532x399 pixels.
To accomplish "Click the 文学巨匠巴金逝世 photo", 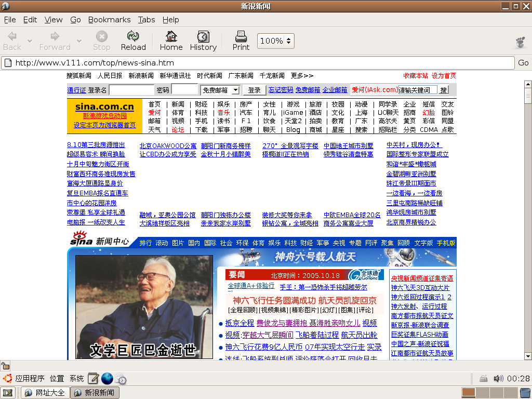I will [x=144, y=307].
